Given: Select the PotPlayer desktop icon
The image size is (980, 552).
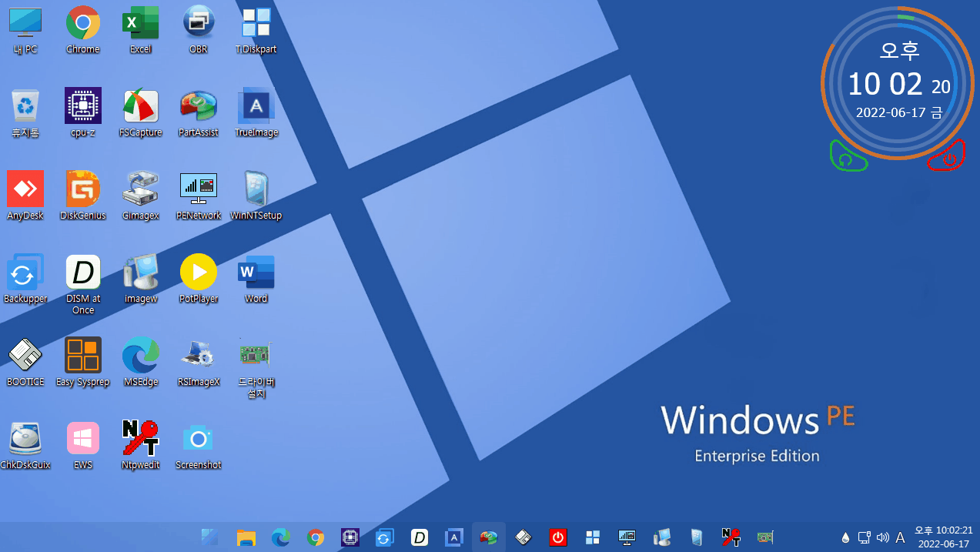Looking at the screenshot, I should tap(199, 279).
